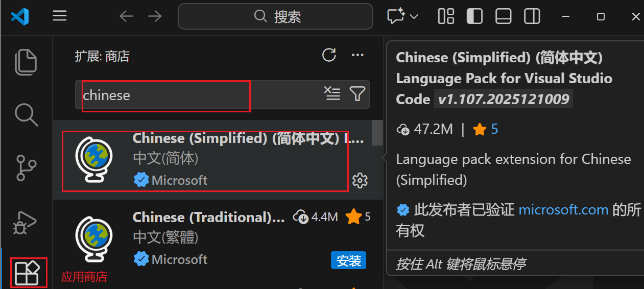
Task: Open the Source Control view
Action: coord(26,168)
